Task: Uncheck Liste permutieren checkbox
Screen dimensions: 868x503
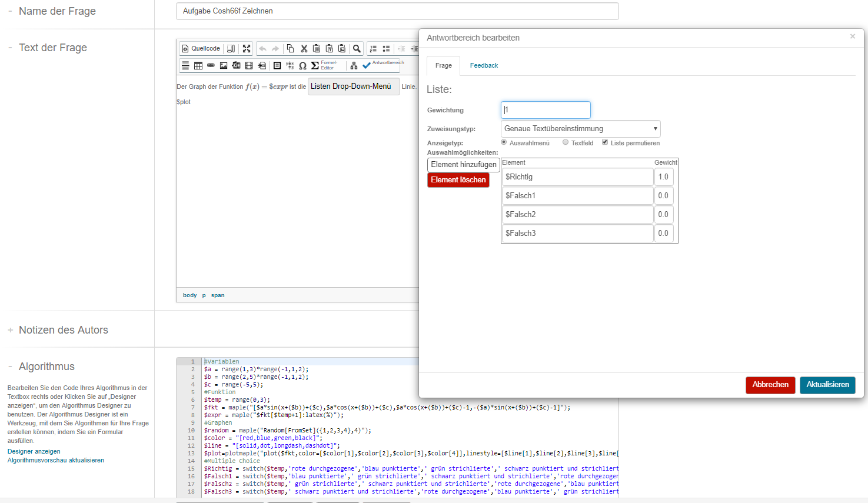Action: [605, 142]
